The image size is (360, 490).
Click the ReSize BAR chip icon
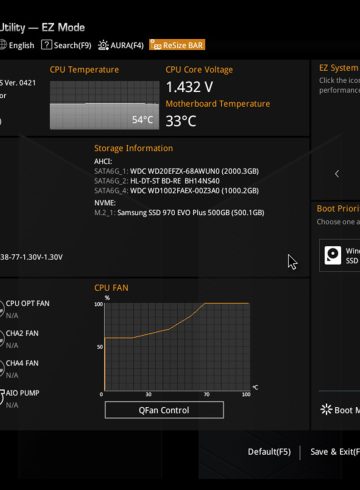click(x=156, y=45)
